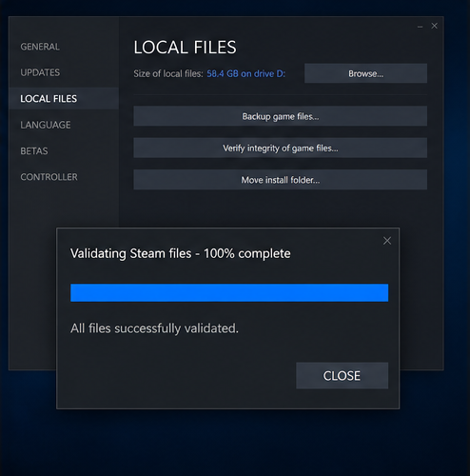Click the CLOSE button in validation dialog
The height and width of the screenshot is (476, 470).
click(x=342, y=376)
